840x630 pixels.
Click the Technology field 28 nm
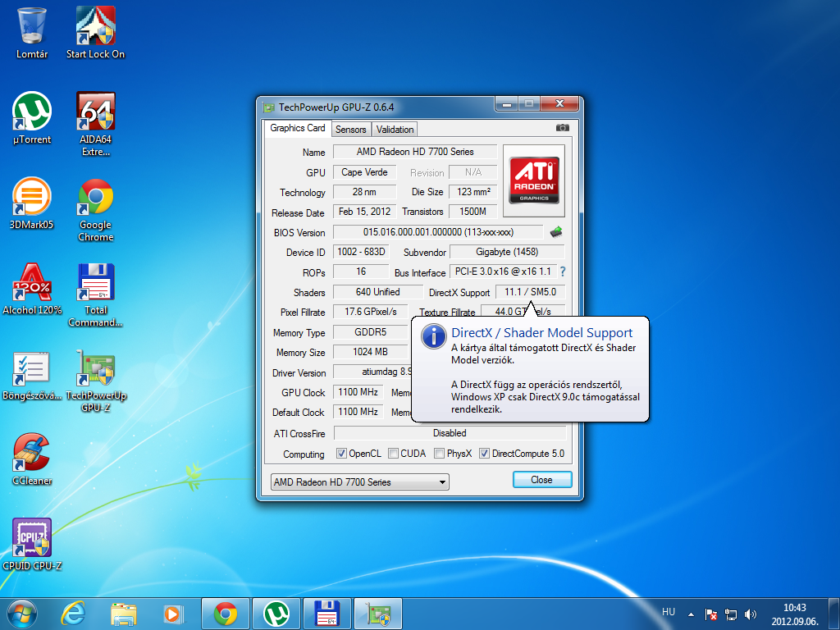point(364,192)
